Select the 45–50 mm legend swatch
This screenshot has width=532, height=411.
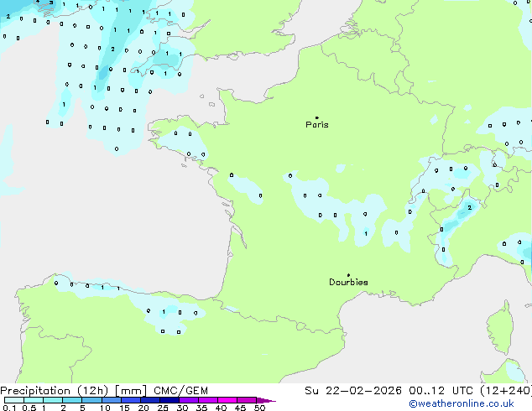tap(247, 400)
